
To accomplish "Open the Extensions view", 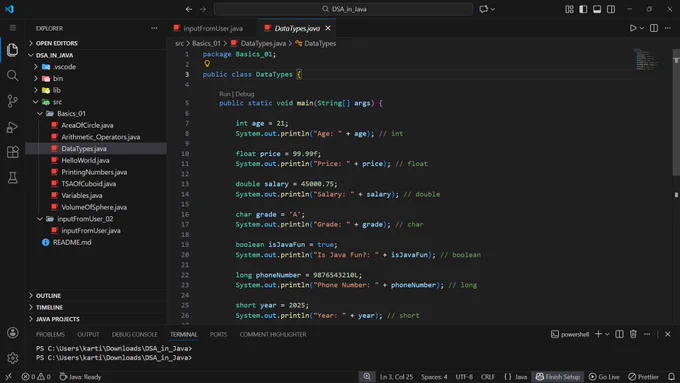I will click(13, 152).
